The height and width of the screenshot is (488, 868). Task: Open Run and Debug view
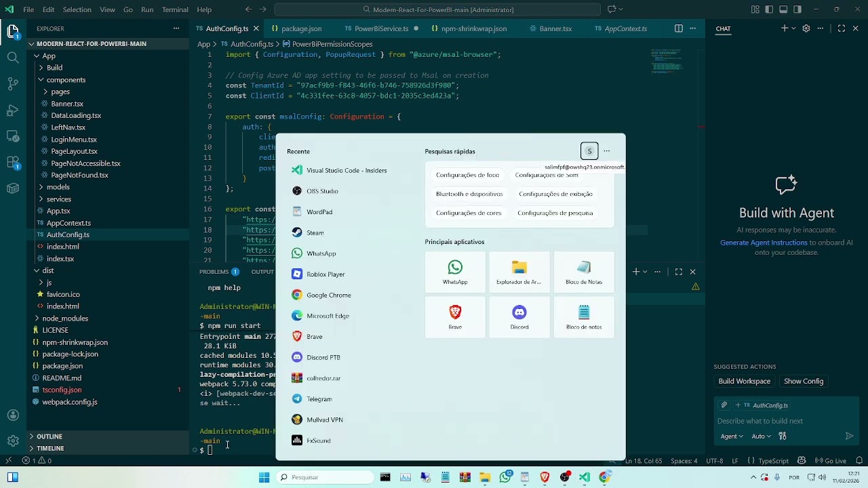click(x=13, y=110)
